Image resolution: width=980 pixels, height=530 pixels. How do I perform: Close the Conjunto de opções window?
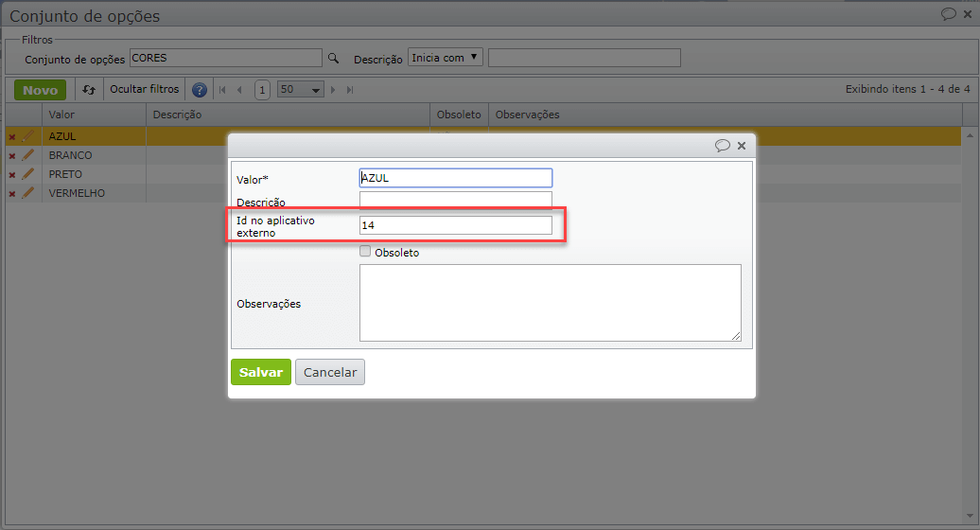968,14
